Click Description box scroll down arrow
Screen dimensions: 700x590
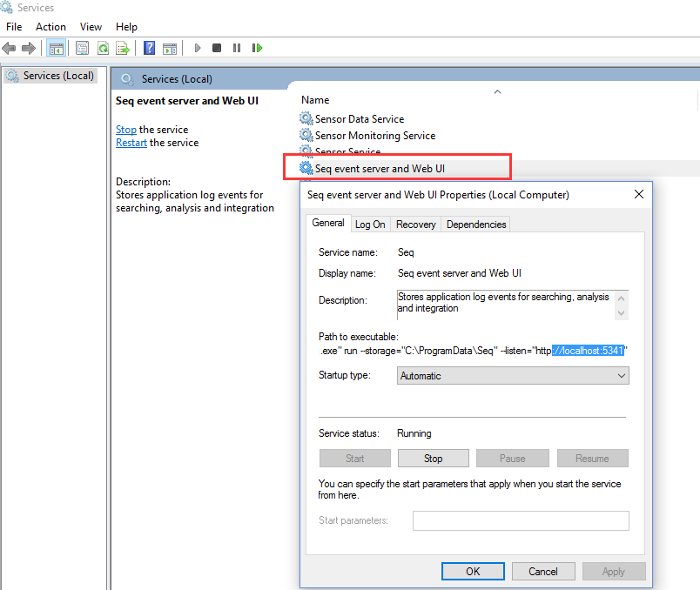click(621, 313)
